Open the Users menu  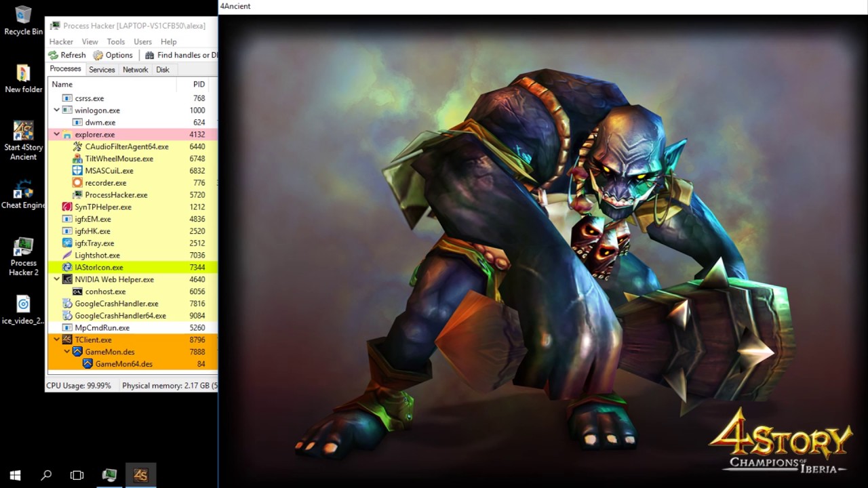pyautogui.click(x=143, y=41)
